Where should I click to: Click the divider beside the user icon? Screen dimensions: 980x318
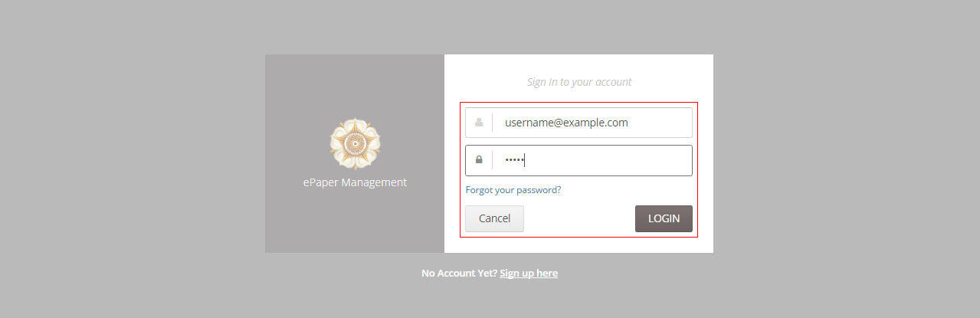[493, 123]
